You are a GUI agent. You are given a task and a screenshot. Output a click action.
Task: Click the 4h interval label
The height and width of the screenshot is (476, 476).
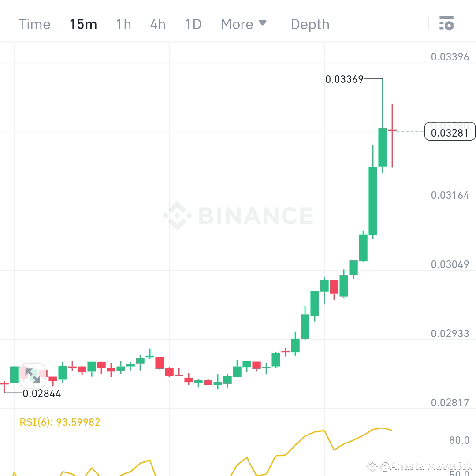[x=157, y=24]
